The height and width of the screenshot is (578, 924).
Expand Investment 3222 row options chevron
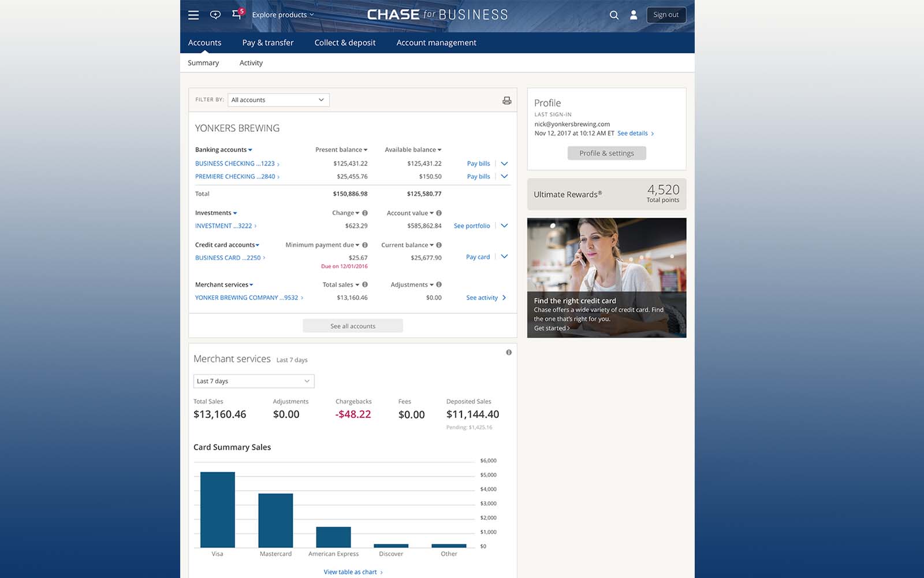[504, 226]
